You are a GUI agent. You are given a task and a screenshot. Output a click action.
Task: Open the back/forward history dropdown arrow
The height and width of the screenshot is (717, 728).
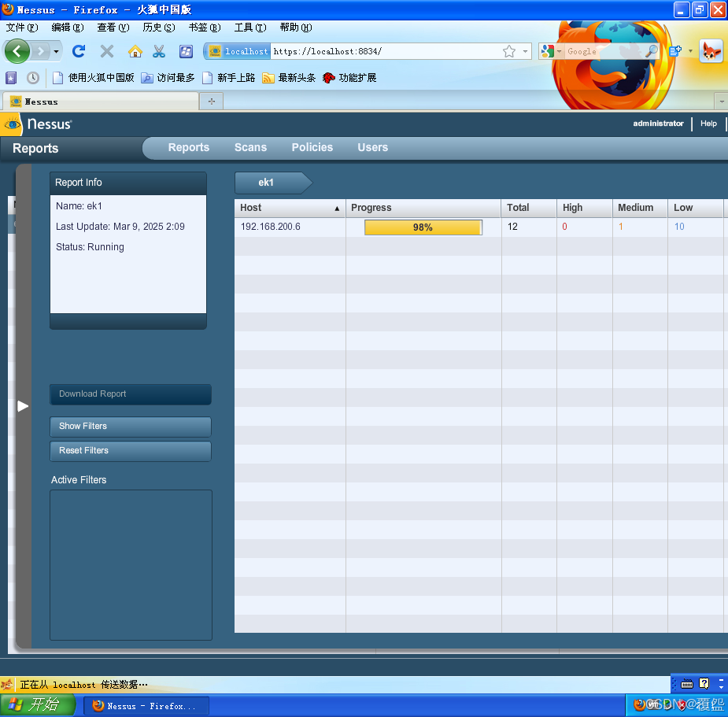56,51
